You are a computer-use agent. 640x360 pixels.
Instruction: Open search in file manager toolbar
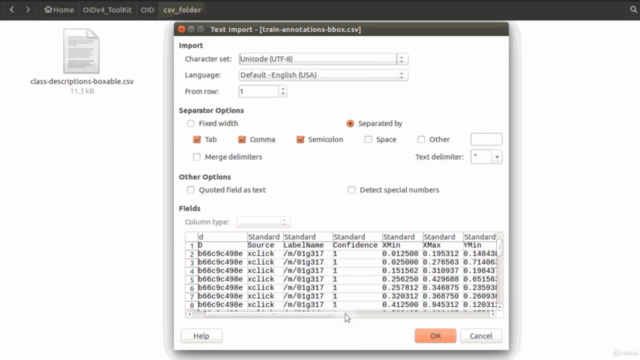633,9
